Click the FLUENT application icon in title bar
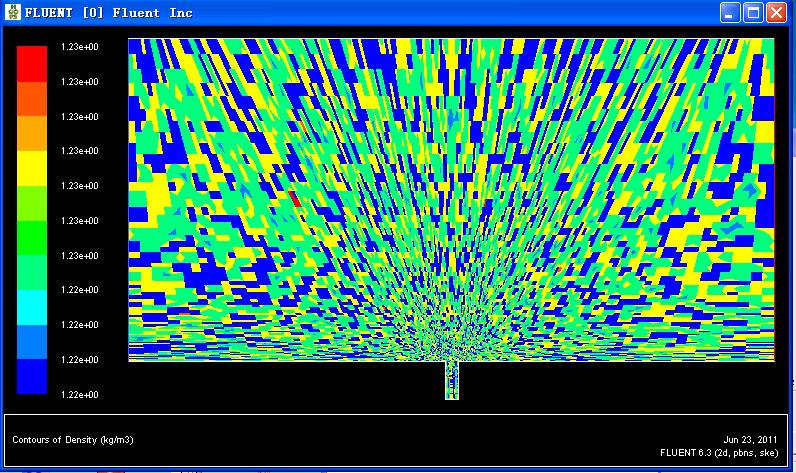Image resolution: width=796 pixels, height=473 pixels. pyautogui.click(x=13, y=12)
